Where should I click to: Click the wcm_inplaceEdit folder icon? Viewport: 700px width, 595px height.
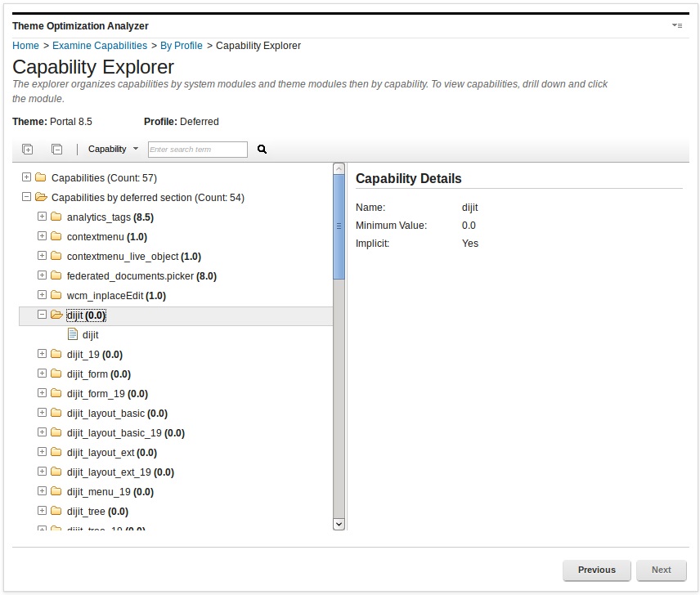pos(56,295)
